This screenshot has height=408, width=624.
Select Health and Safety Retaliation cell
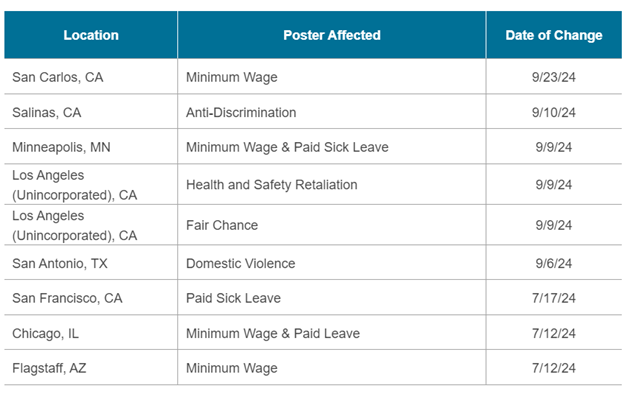[271, 184]
